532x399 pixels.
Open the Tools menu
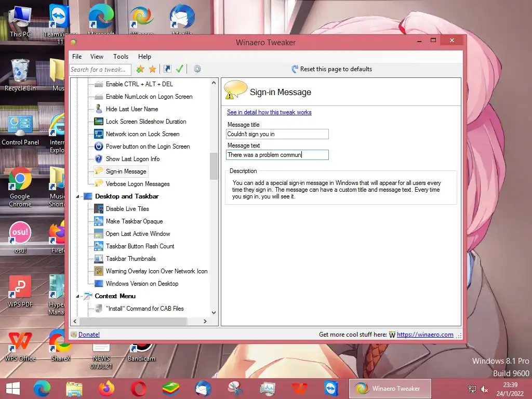coord(121,56)
